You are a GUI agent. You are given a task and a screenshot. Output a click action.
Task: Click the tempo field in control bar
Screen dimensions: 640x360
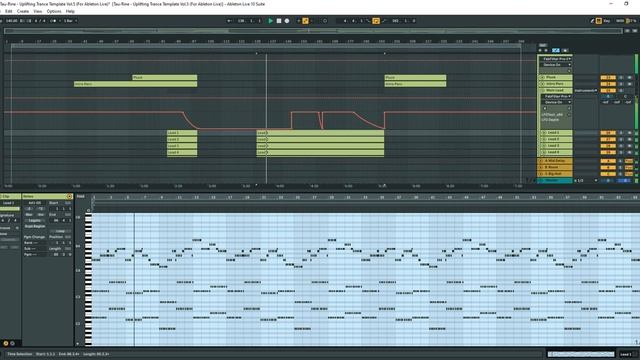coord(12,21)
